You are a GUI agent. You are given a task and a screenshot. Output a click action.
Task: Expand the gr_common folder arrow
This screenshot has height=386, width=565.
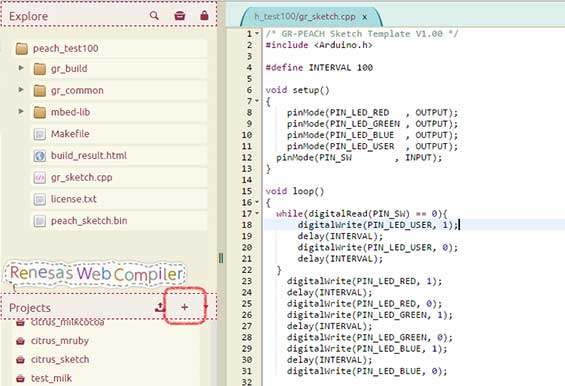21,89
